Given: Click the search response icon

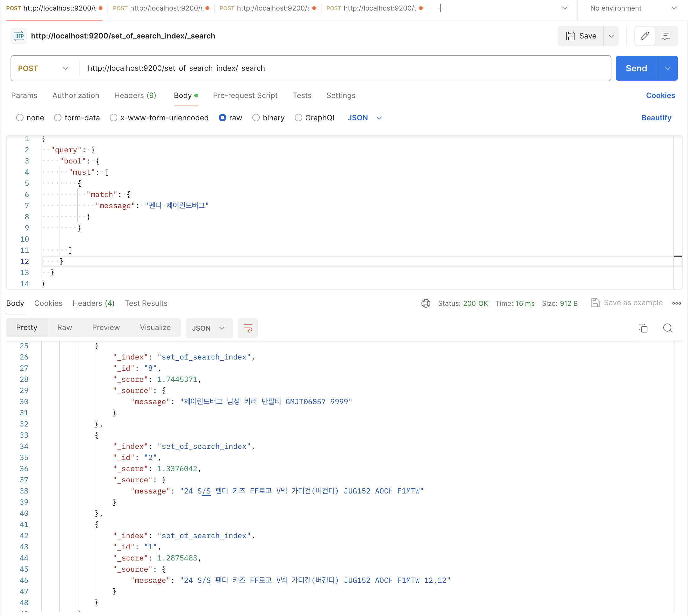Looking at the screenshot, I should coord(667,328).
